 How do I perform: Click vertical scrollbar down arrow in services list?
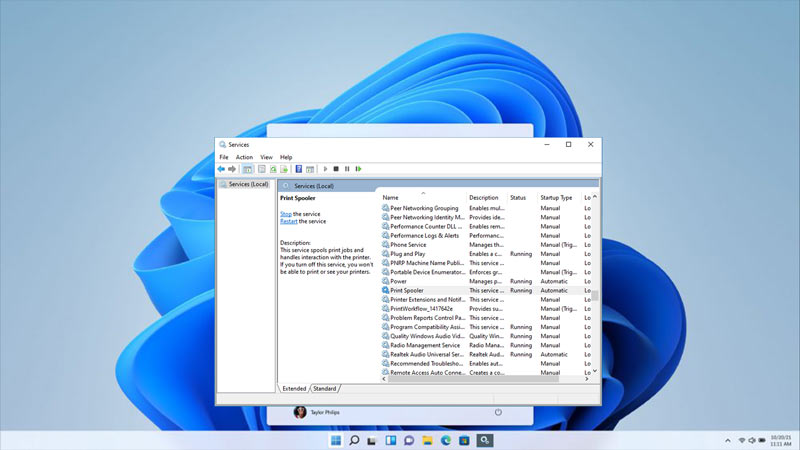595,371
